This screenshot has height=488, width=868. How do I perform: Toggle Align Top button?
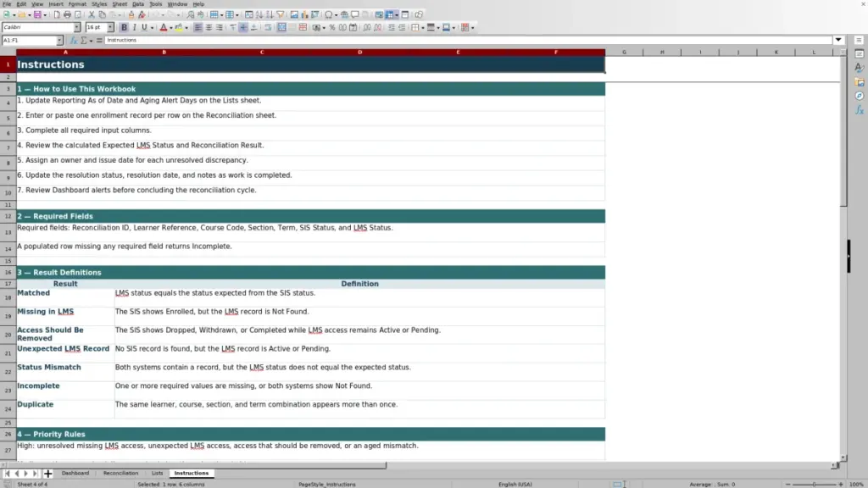point(232,27)
